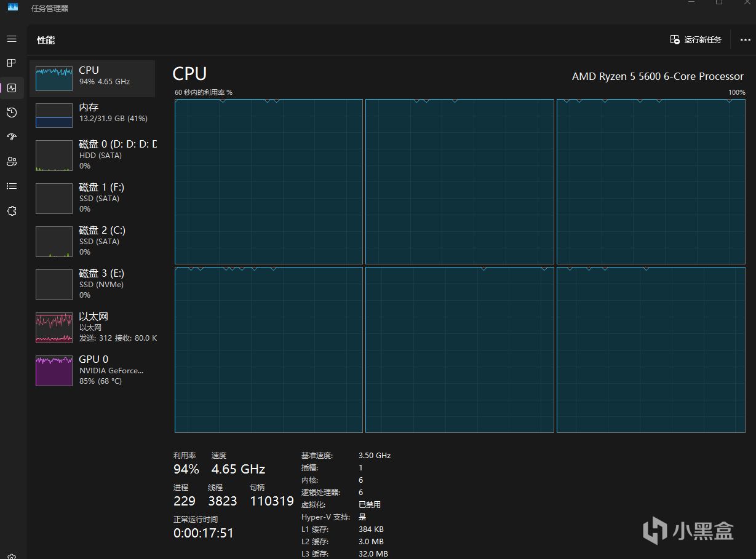Open the hamburger navigation menu
This screenshot has width=756, height=559.
coord(12,39)
